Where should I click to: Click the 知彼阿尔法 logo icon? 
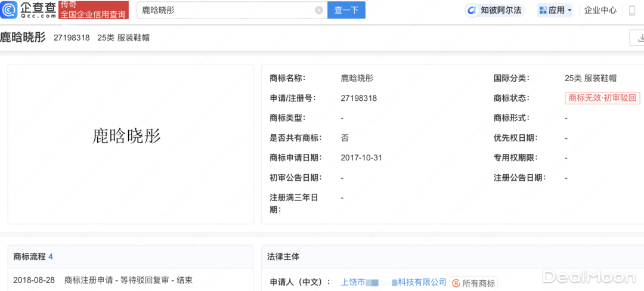point(472,10)
